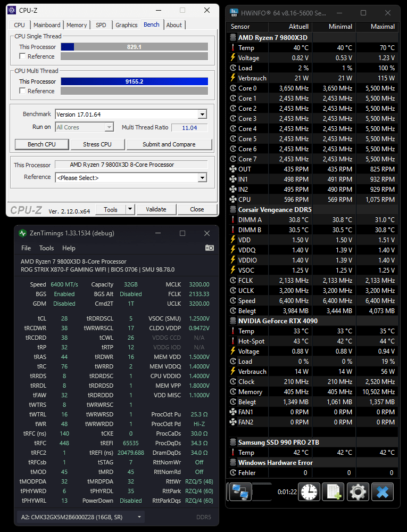This screenshot has width=407, height=532.
Task: Click the CPU-Z chip icon in title bar
Action: tap(12, 10)
